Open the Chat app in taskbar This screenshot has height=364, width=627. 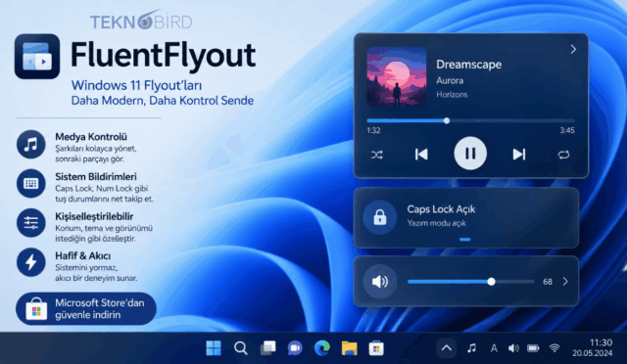(295, 348)
